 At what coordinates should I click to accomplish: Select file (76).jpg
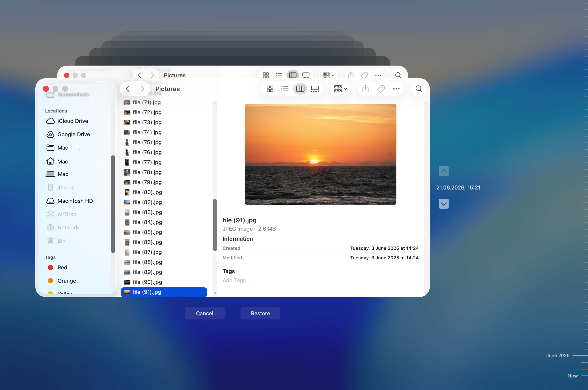pos(164,152)
